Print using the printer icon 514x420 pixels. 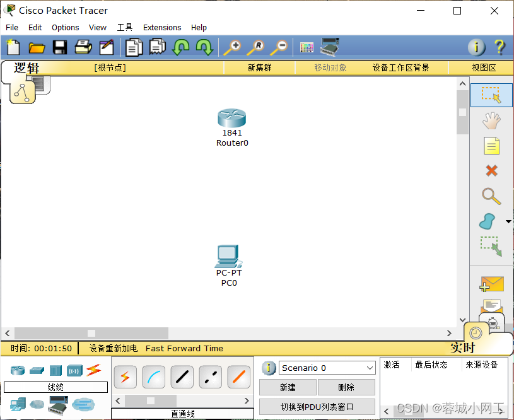click(83, 47)
